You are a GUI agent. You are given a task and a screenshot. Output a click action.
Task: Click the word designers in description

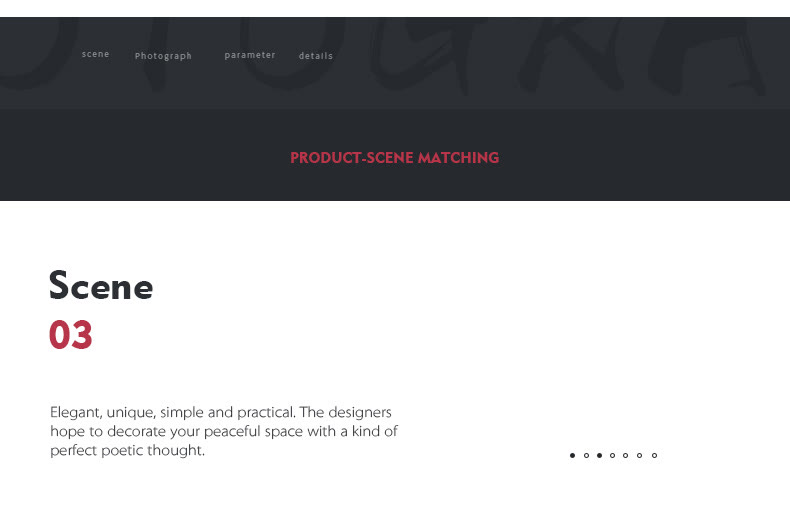(360, 412)
